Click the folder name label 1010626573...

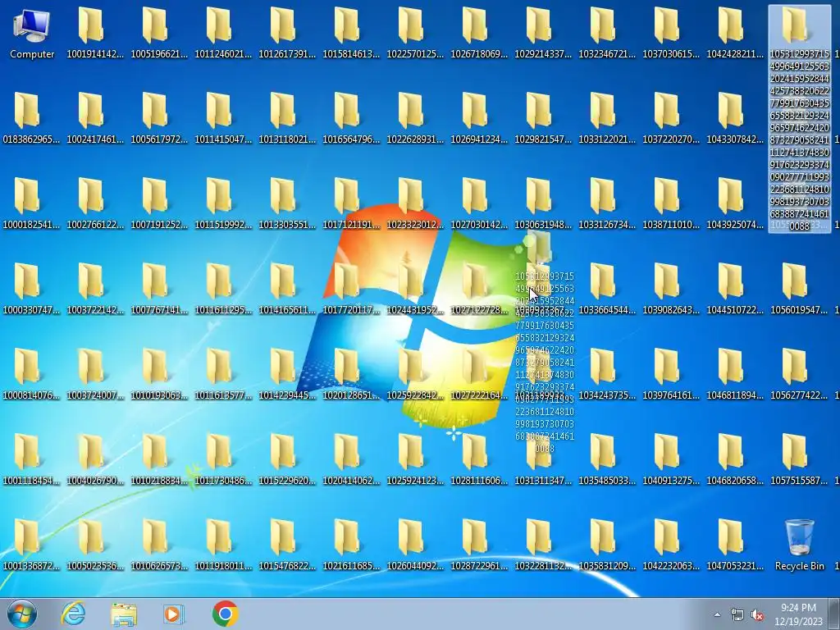(159, 566)
